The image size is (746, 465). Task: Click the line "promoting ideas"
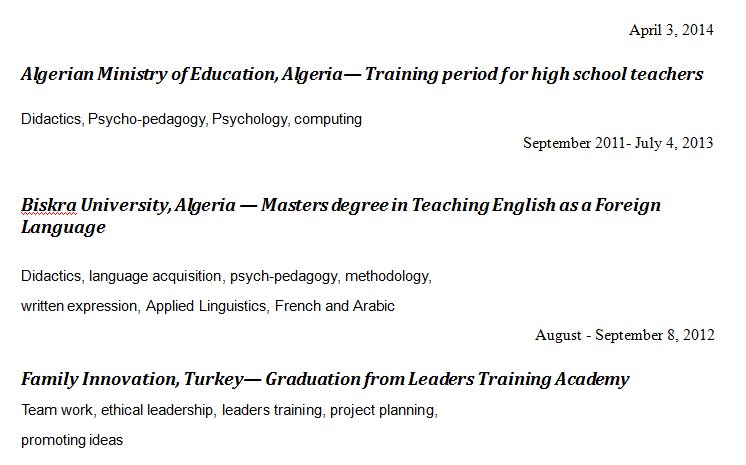pyautogui.click(x=72, y=440)
